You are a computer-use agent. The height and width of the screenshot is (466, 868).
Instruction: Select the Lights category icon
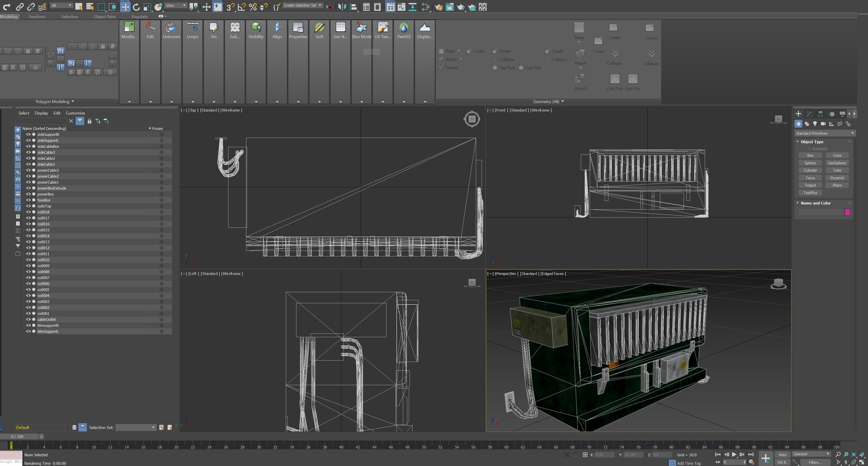pos(815,124)
